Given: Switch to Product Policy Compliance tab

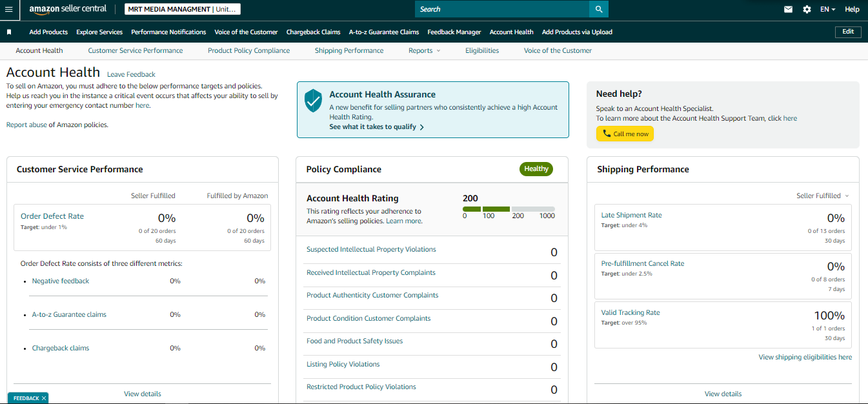Looking at the screenshot, I should pyautogui.click(x=248, y=50).
